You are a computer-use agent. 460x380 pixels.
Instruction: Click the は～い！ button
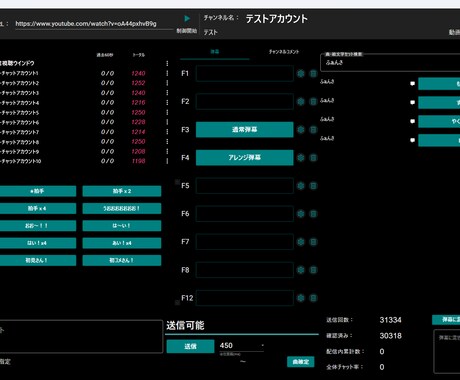[122, 226]
